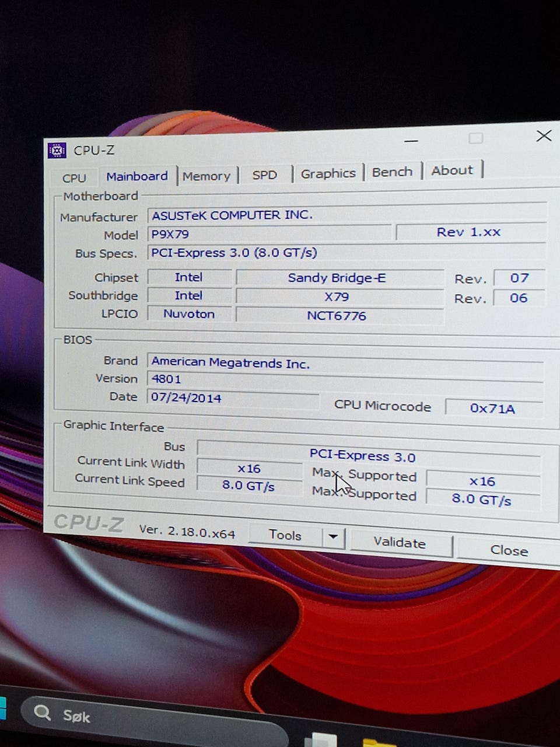This screenshot has height=747, width=560.
Task: Click the Current Link Width 'x16' field
Action: 249,469
